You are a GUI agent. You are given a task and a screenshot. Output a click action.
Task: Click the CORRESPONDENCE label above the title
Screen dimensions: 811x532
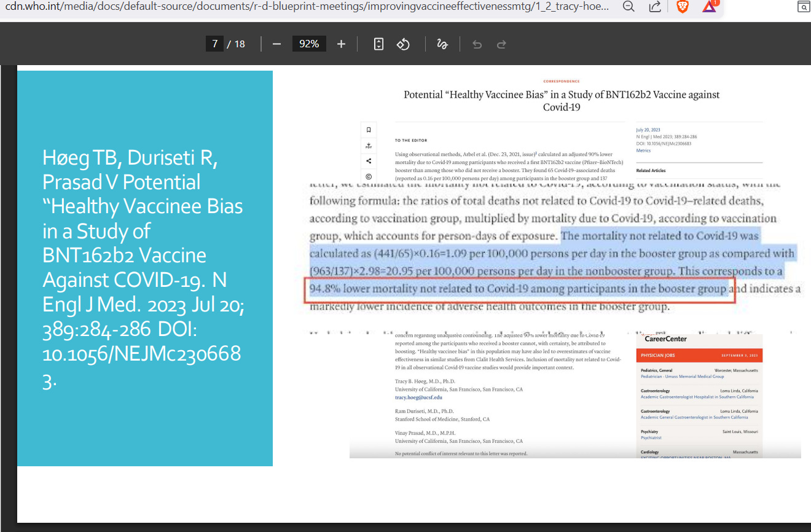click(562, 81)
